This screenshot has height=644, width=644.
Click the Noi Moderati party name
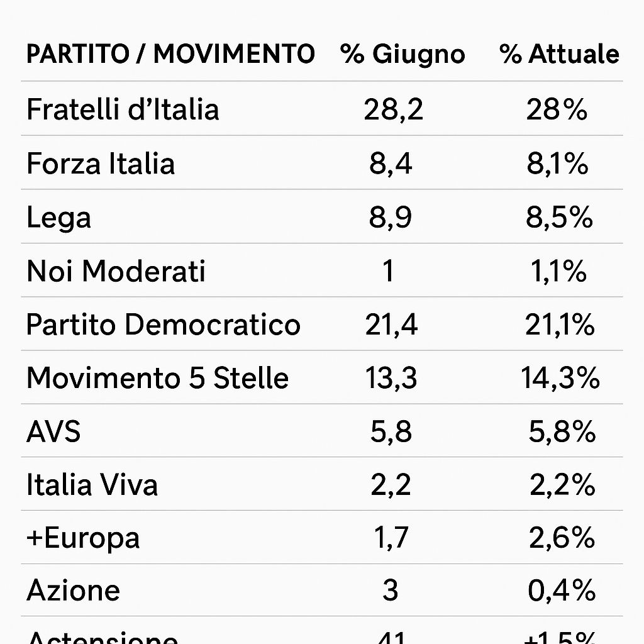pyautogui.click(x=116, y=271)
